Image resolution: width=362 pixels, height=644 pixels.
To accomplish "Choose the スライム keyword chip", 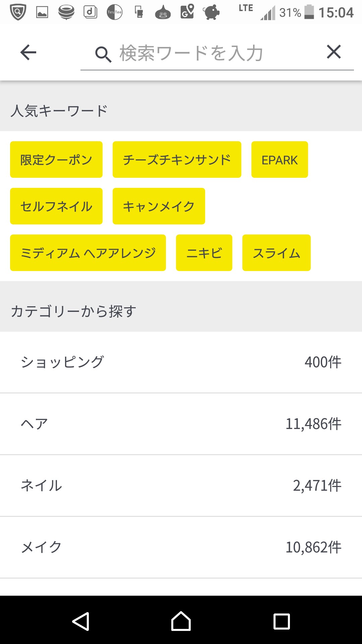I will tap(276, 253).
